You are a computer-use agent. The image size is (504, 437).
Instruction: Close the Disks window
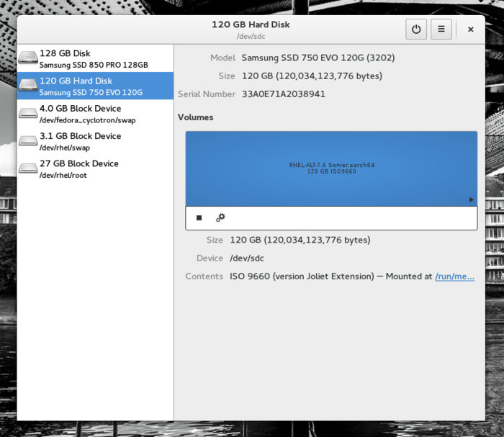(471, 30)
